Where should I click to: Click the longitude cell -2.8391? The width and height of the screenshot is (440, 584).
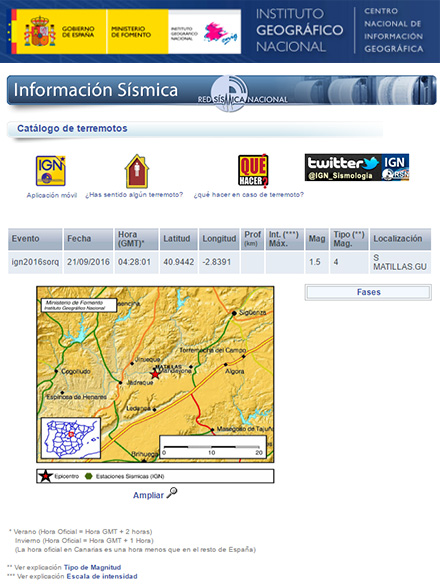(219, 262)
